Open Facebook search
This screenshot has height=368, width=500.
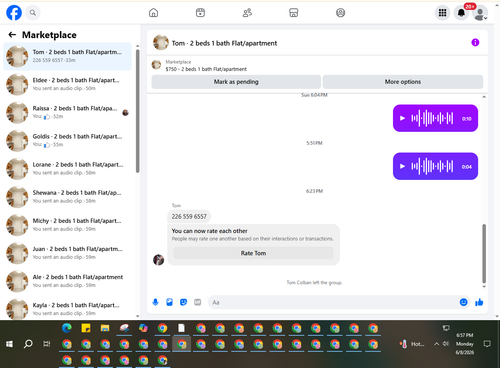coord(33,13)
